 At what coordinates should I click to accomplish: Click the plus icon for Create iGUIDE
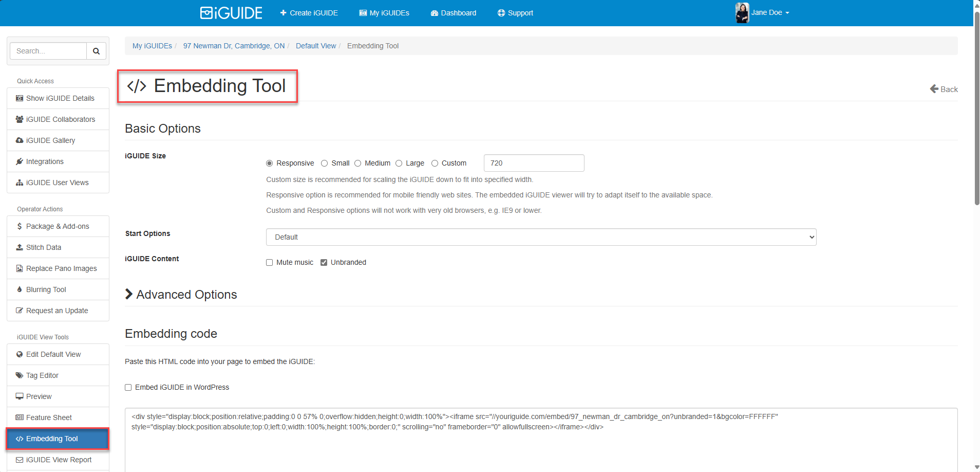click(x=283, y=13)
